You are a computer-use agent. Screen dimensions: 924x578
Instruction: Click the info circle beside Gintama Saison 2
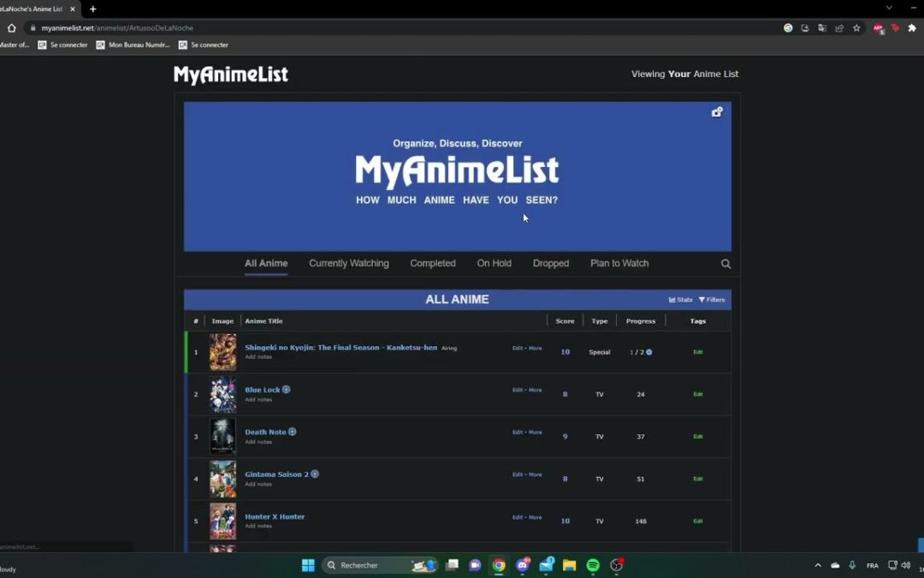point(315,474)
